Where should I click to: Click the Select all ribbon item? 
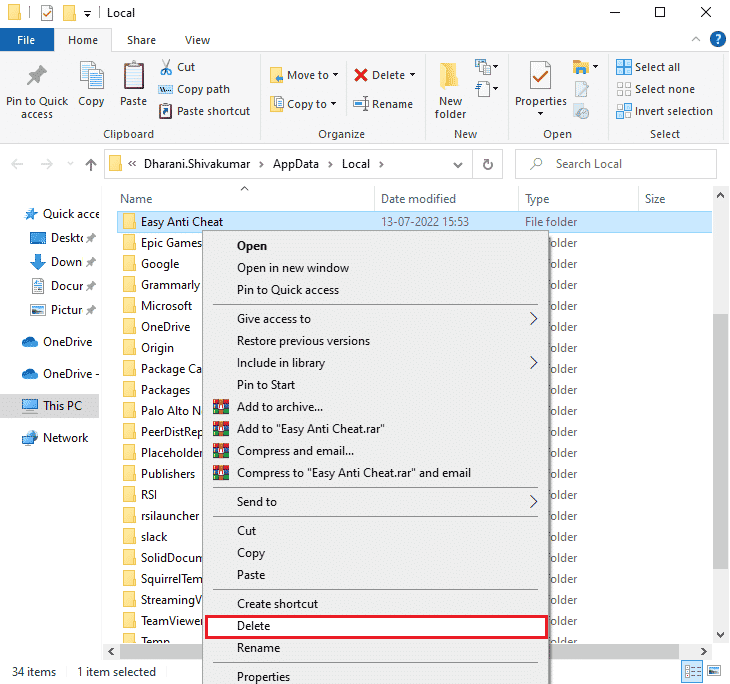coord(648,67)
